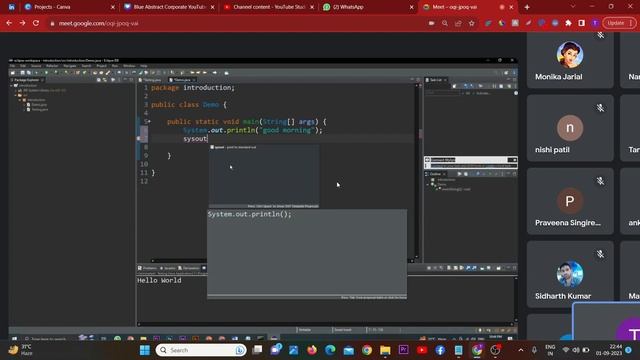Go back to the previous page
This screenshot has width=640, height=360.
(x=9, y=23)
